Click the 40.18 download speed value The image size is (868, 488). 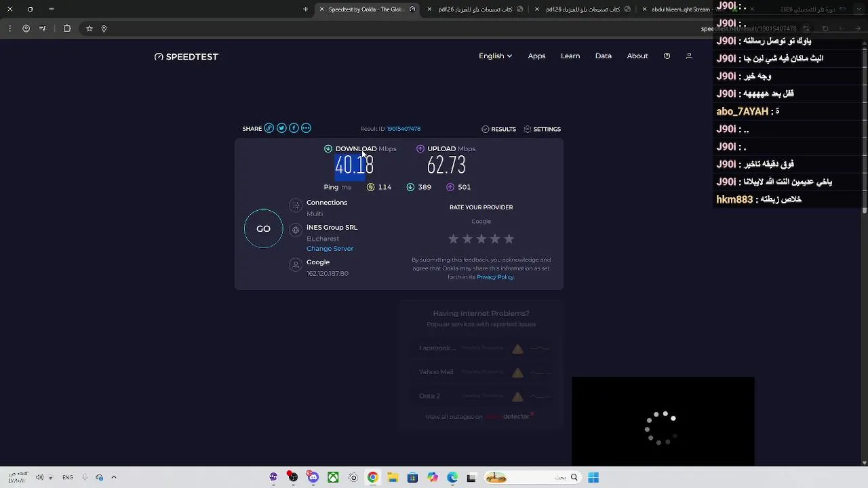[354, 165]
